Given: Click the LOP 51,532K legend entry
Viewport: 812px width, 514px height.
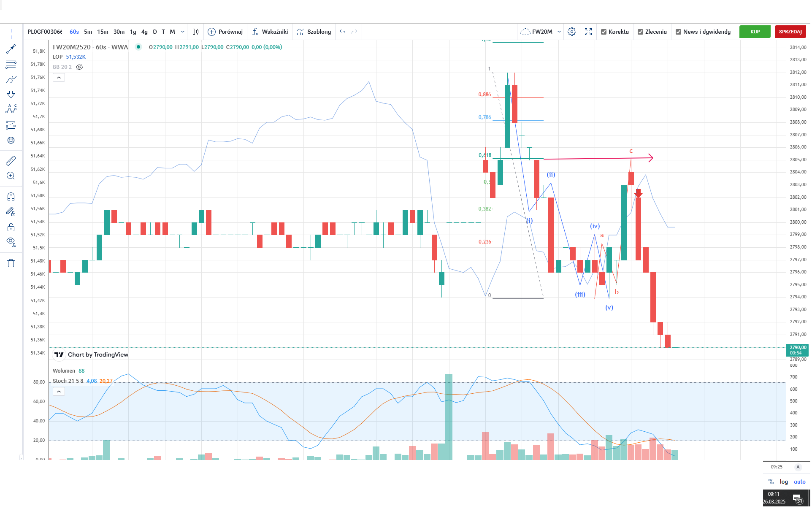Looking at the screenshot, I should (69, 57).
